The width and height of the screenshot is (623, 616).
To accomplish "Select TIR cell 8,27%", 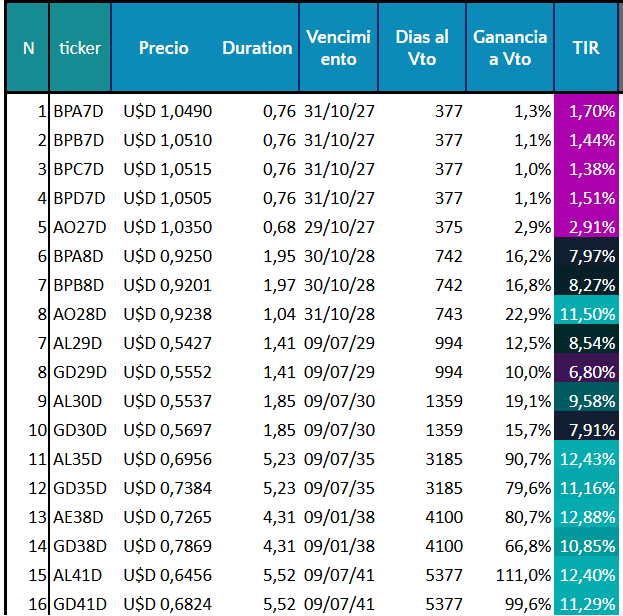I will [586, 281].
